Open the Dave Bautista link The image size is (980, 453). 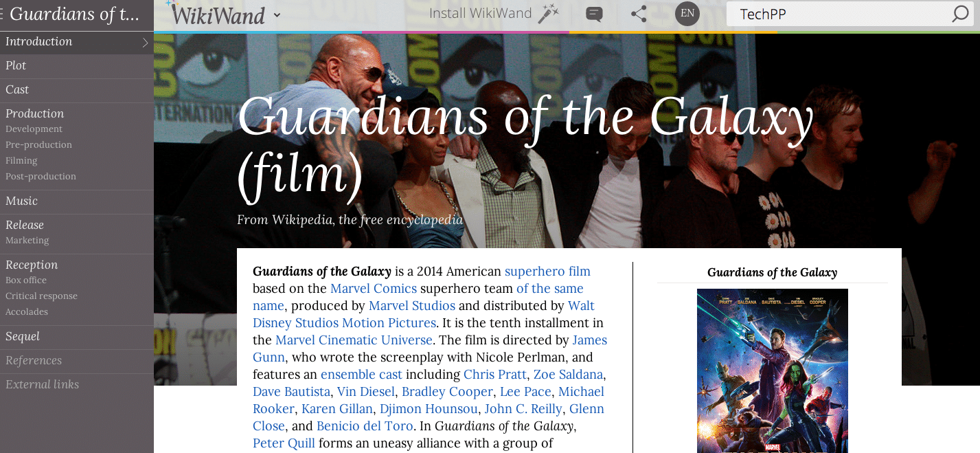click(x=291, y=391)
